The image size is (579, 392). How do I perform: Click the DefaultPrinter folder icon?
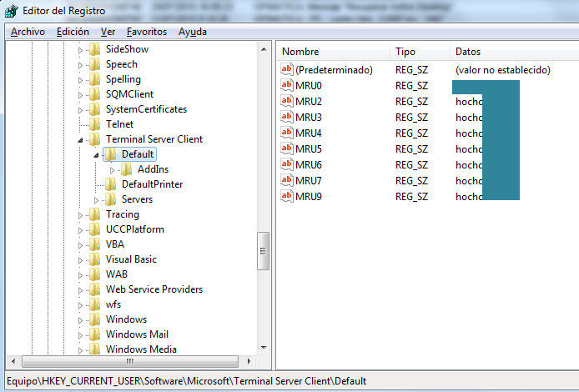pos(111,184)
